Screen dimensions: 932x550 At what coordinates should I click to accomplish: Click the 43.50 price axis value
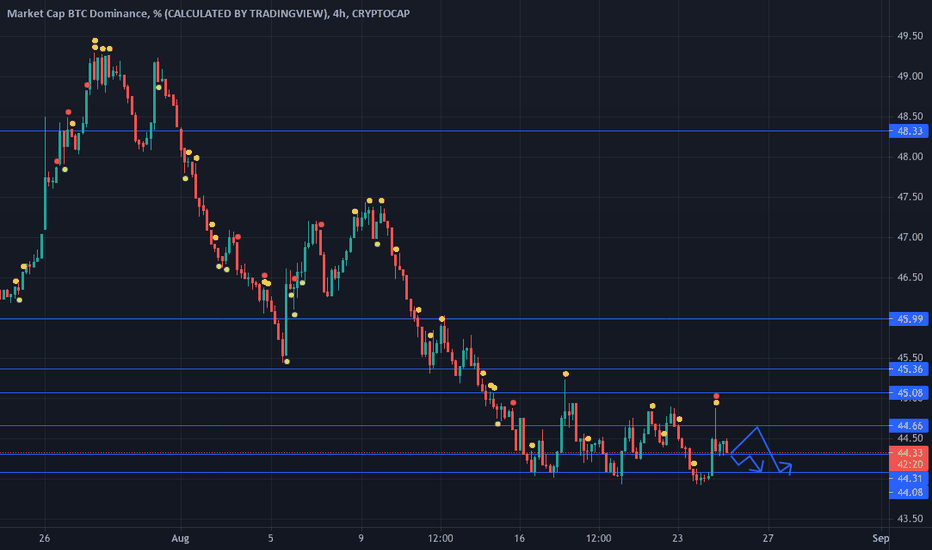910,519
